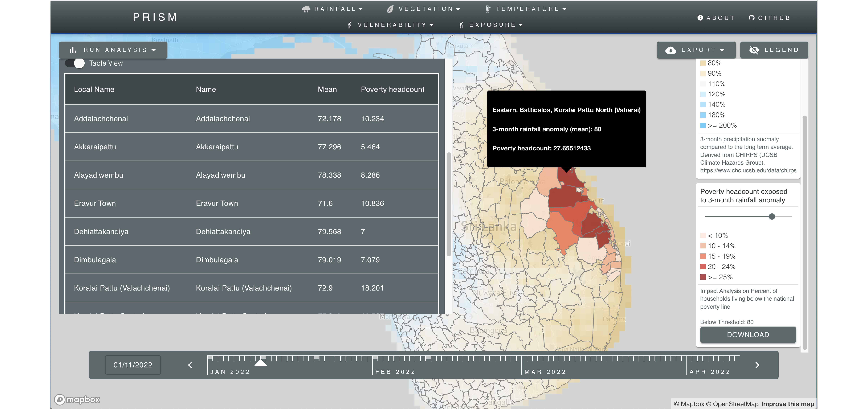Go to previous date with left arrow
Viewport: 868px width, 409px height.
(190, 365)
